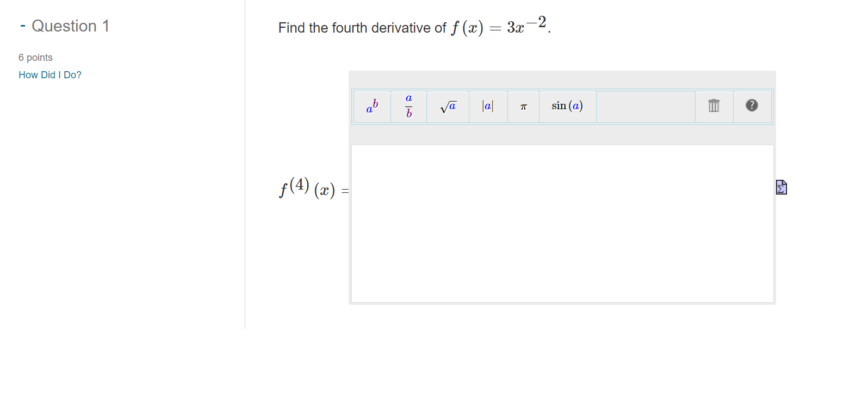Select the math symbol palette toolbar

coord(563,106)
